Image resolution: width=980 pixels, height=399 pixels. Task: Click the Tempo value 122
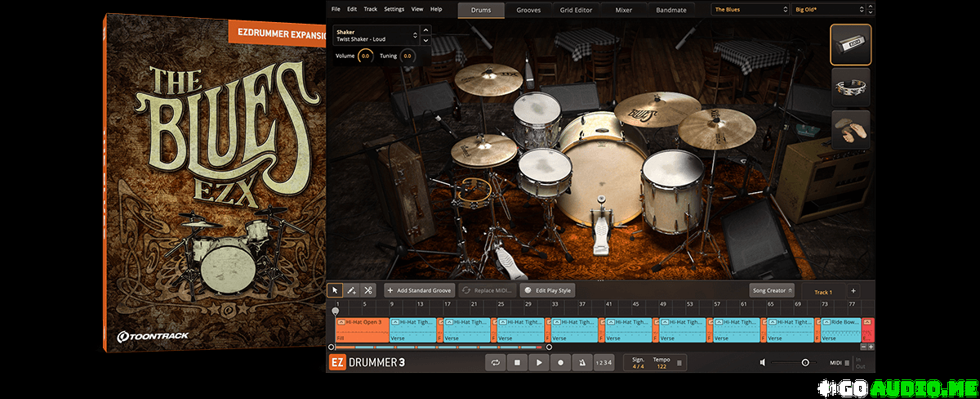pyautogui.click(x=661, y=367)
